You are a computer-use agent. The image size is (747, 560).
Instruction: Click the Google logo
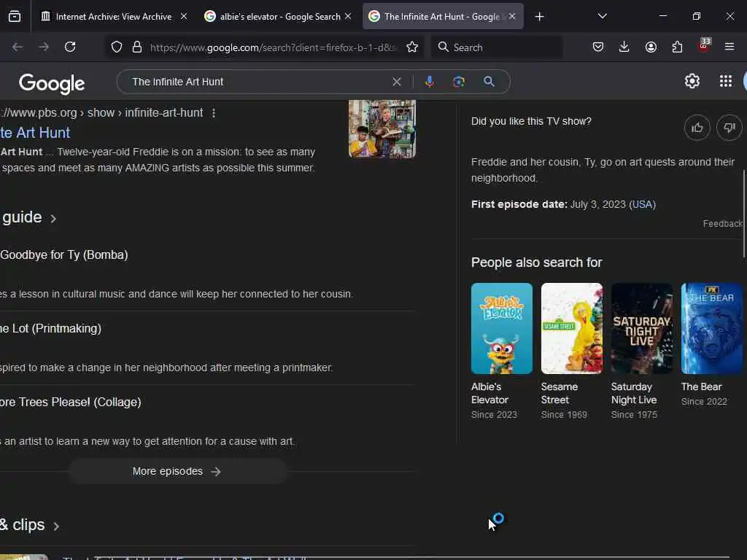click(x=52, y=83)
